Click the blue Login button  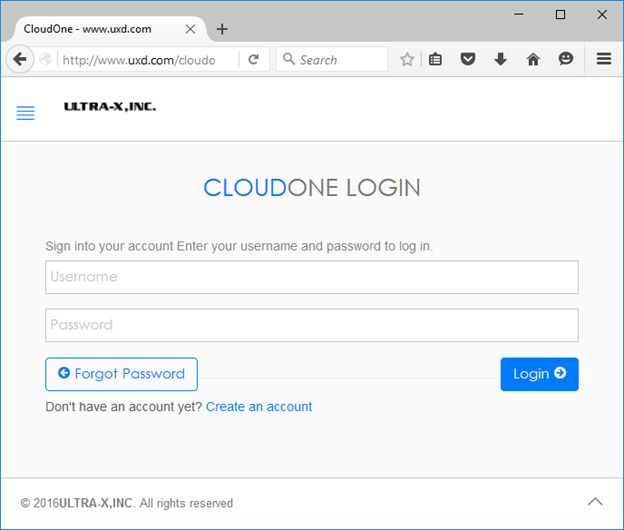point(539,374)
